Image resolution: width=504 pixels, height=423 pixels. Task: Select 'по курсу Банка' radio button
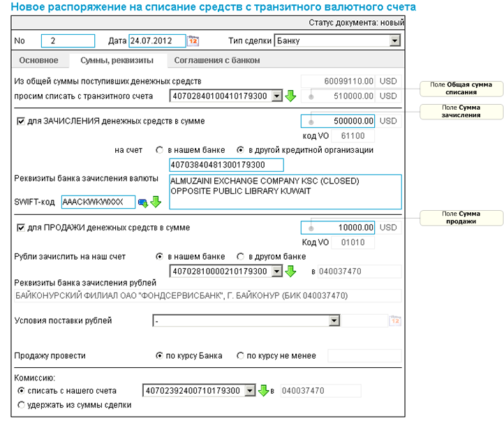click(x=159, y=356)
